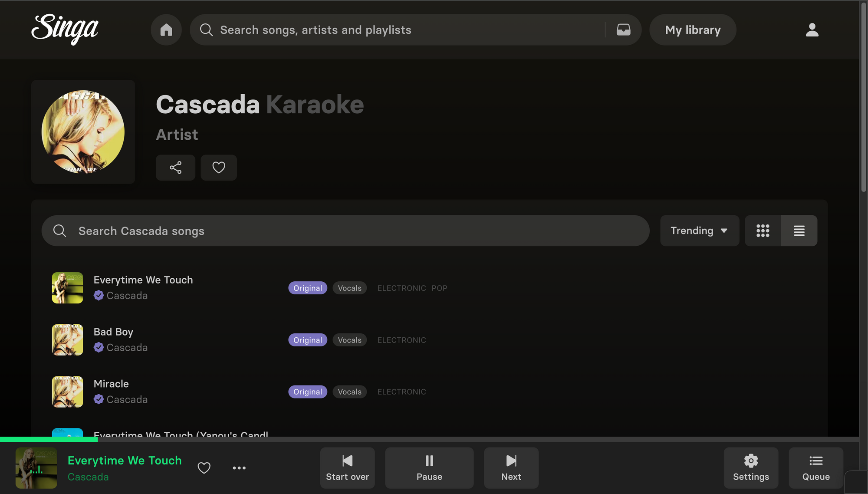Favorite the Cascada artist with heart
Viewport: 868px width, 494px height.
pos(219,168)
